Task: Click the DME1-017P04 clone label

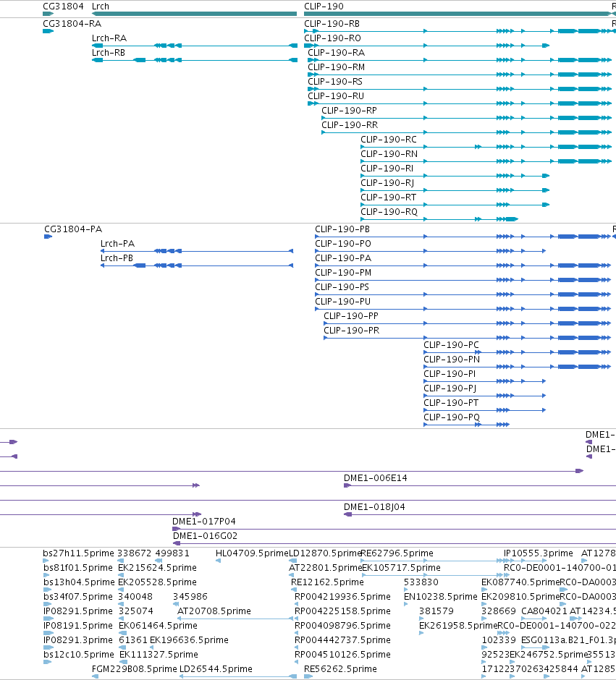Action: pyautogui.click(x=204, y=522)
